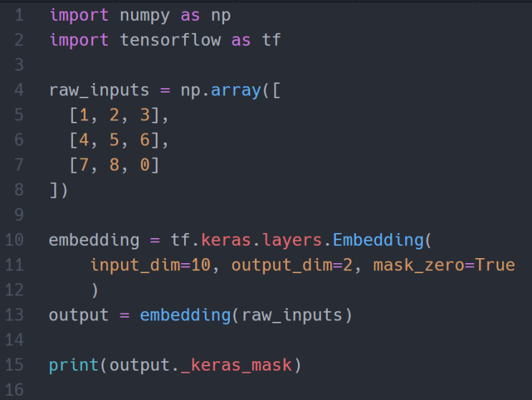Click closing parenthesis on line 12
This screenshot has width=532, height=400.
click(95, 290)
